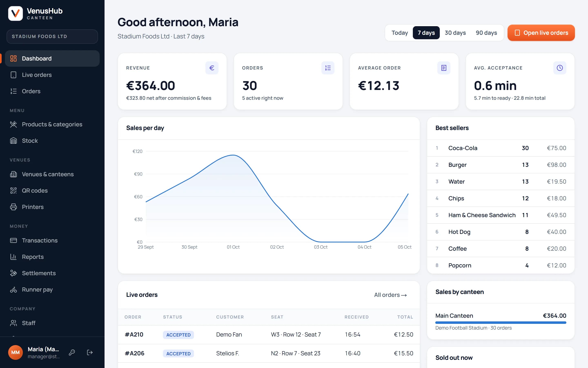The image size is (588, 368).
Task: Follow the All orders link
Action: pyautogui.click(x=390, y=295)
